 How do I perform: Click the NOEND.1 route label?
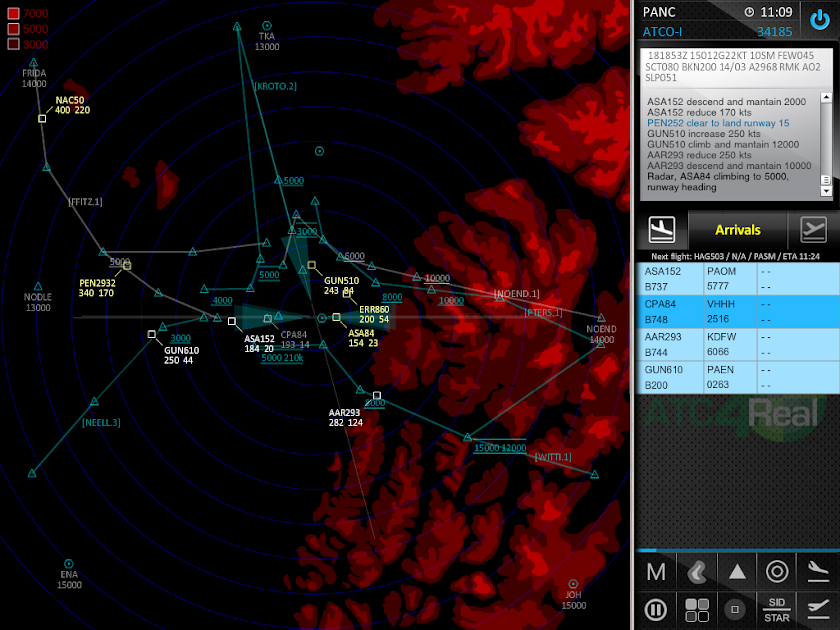point(516,294)
